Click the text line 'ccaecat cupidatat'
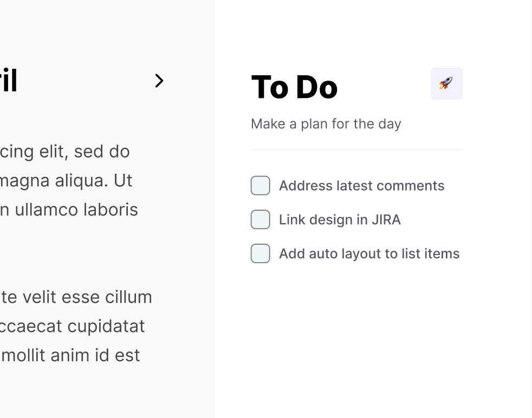Viewport: 532px width, 418px height. [x=72, y=326]
